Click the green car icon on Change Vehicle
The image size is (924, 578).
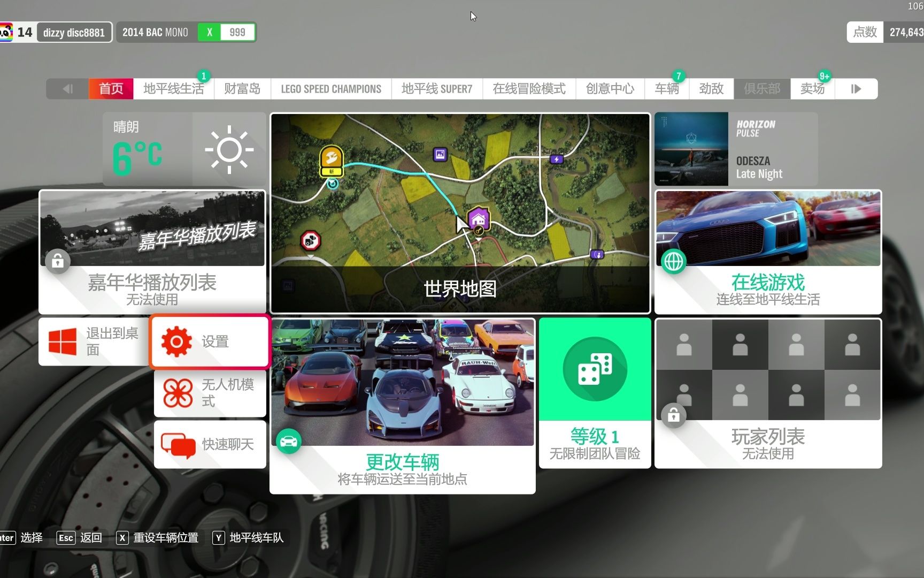click(289, 442)
